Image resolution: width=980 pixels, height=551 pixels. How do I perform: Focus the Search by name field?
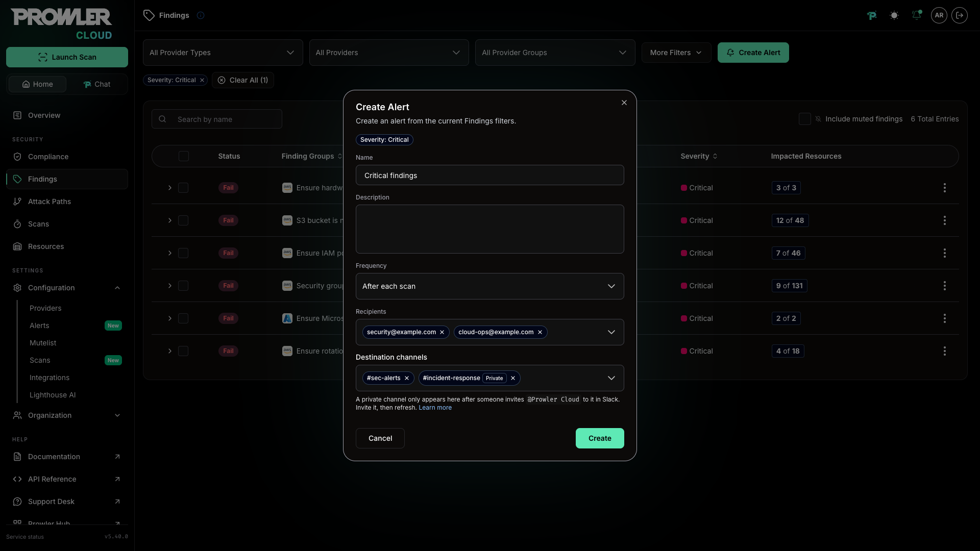[x=217, y=119]
